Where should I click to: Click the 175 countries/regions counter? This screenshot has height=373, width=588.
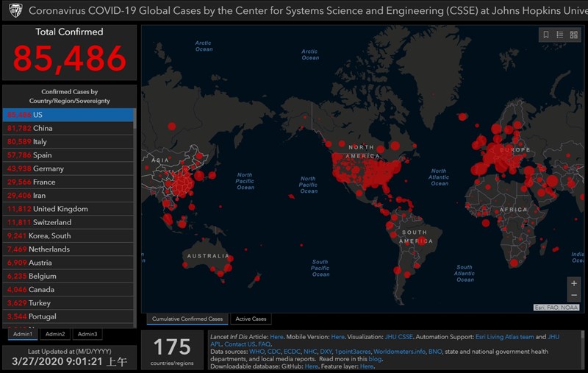[x=172, y=350]
